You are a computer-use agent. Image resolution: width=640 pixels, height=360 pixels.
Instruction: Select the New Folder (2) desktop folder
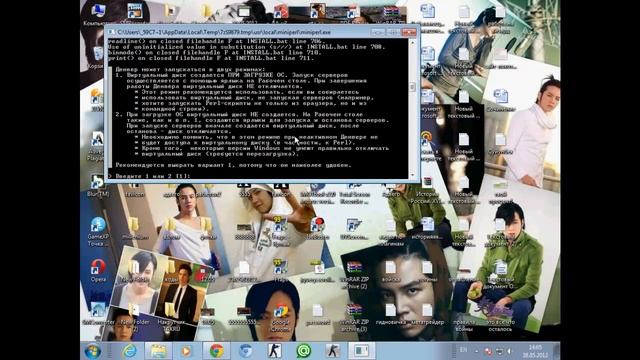(135, 318)
